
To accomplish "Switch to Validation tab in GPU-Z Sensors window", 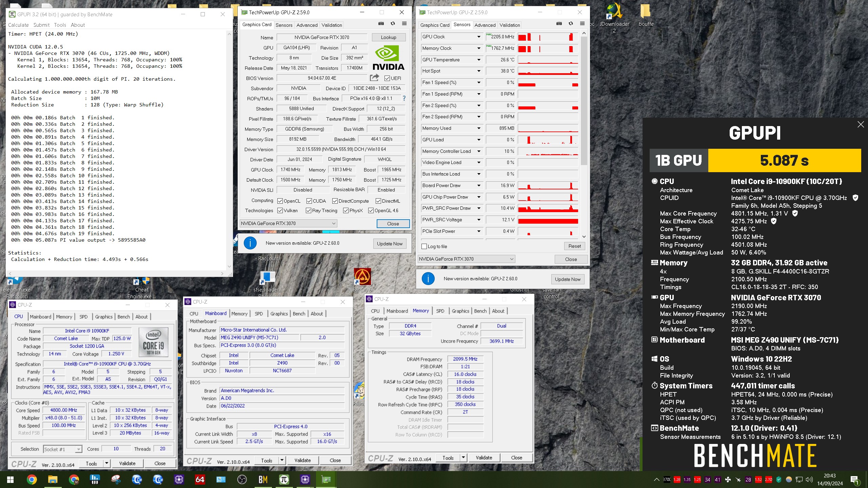I will 510,25.
